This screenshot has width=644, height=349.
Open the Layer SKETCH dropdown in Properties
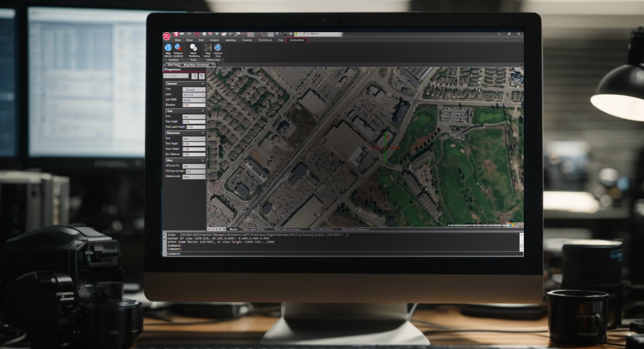pyautogui.click(x=194, y=95)
